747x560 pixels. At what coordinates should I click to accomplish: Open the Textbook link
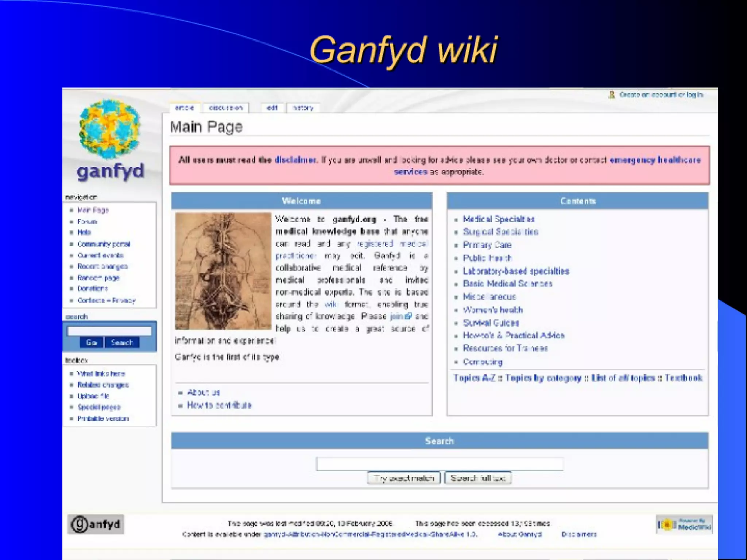click(x=683, y=378)
